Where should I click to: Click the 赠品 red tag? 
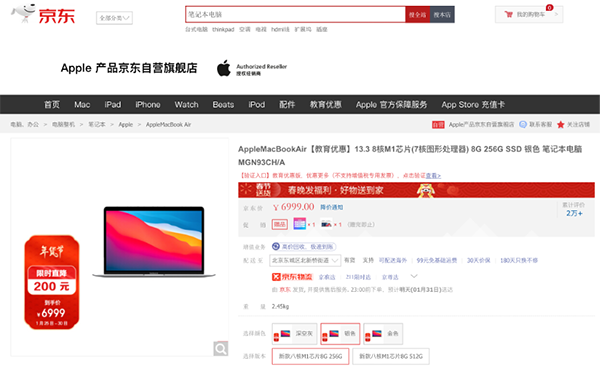tap(280, 224)
